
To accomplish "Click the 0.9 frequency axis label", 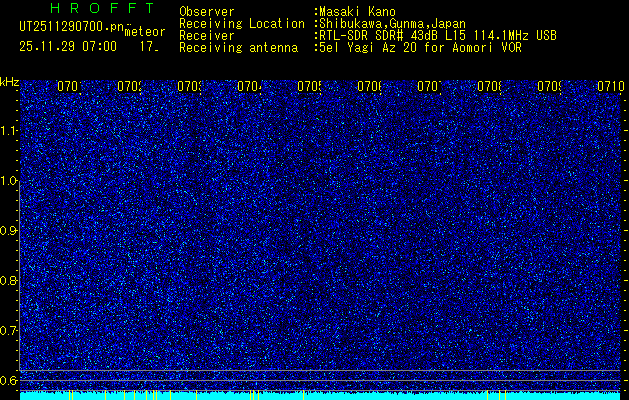I will click(x=9, y=231).
